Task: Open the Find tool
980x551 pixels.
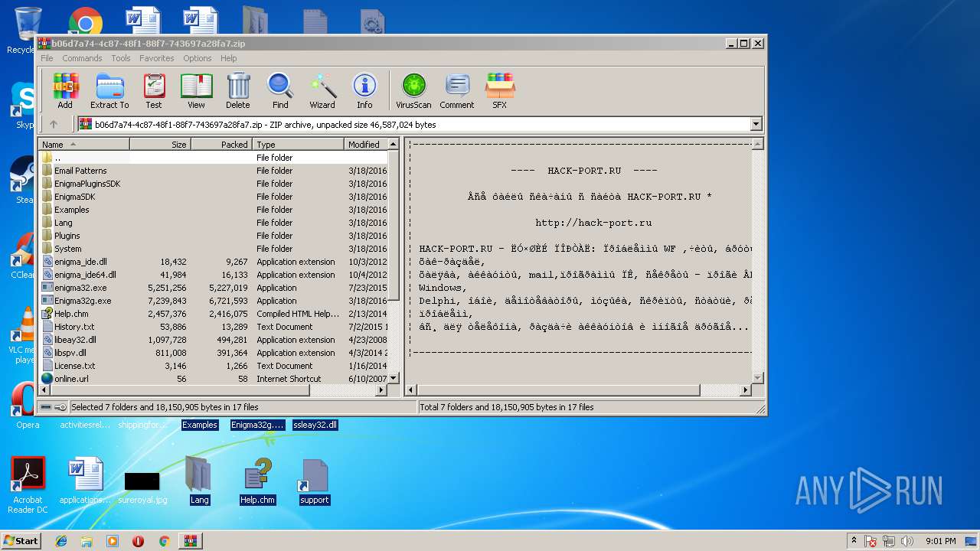Action: (x=280, y=91)
